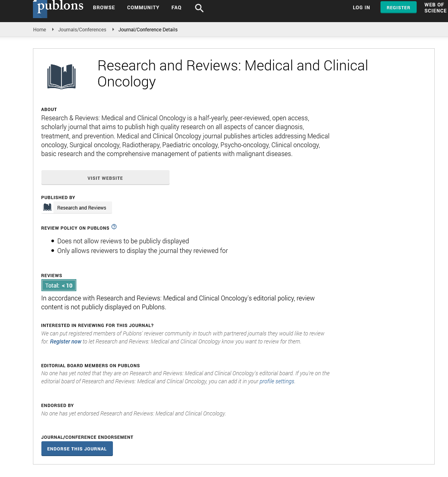
Task: Click the Log In link
Action: (x=361, y=8)
